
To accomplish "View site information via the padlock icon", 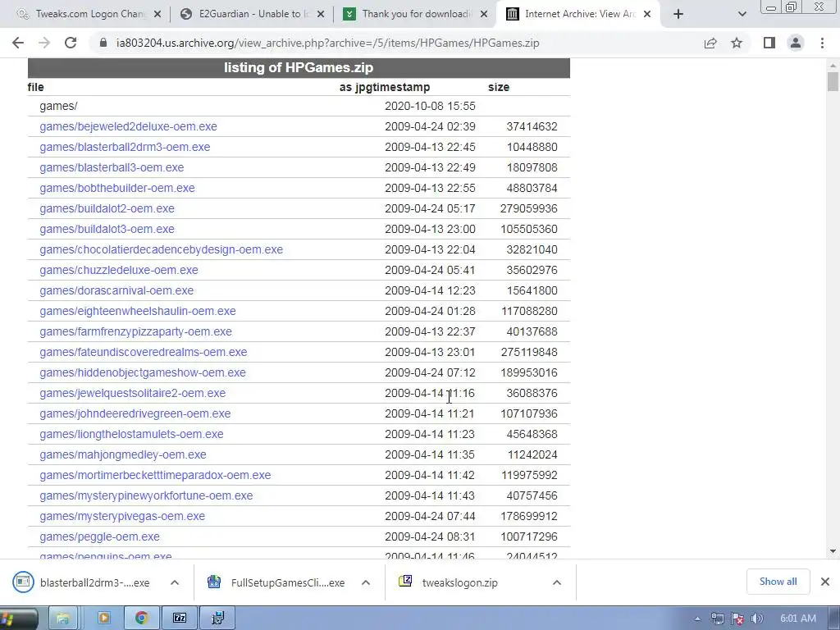I will pos(103,43).
